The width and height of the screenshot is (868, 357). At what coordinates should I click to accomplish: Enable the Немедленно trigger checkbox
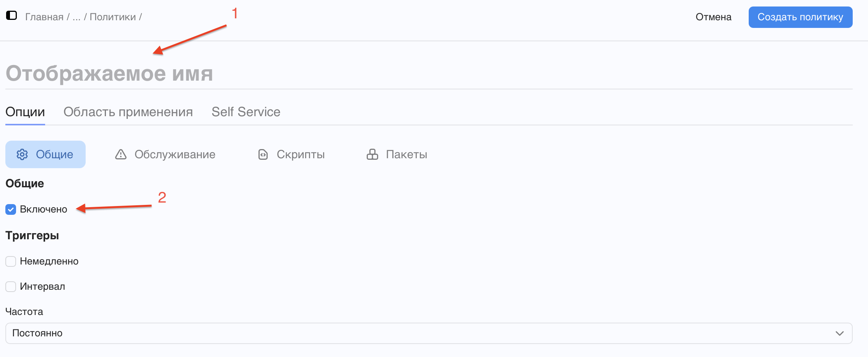pos(11,261)
